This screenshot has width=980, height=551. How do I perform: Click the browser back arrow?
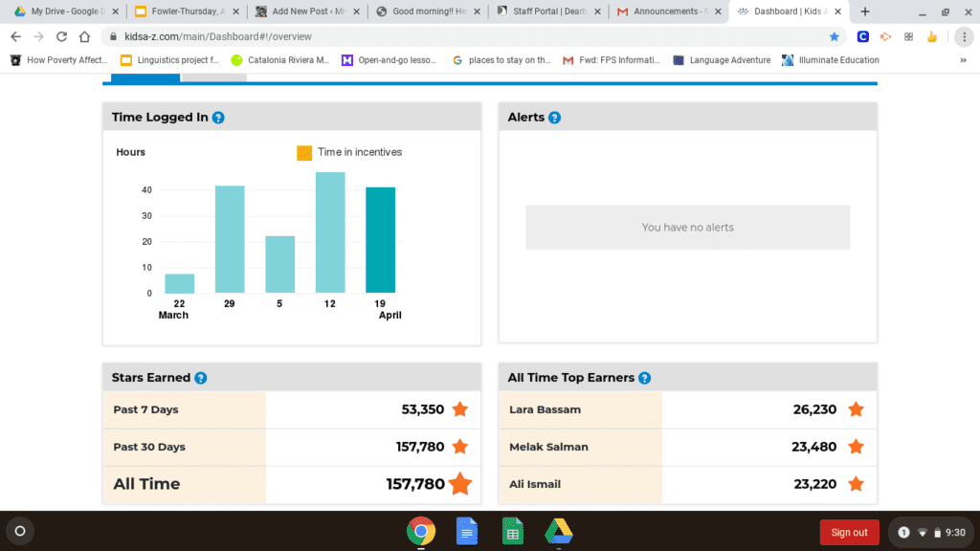(x=15, y=37)
